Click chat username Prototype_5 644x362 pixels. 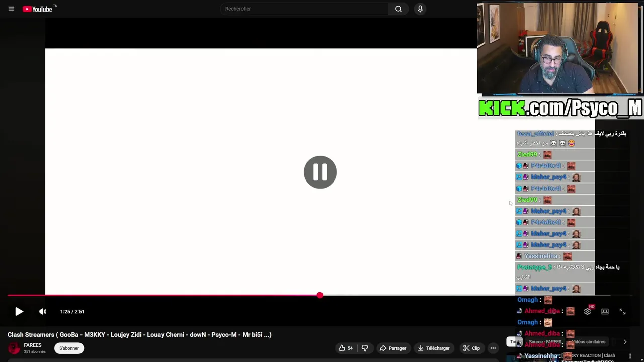point(534,267)
